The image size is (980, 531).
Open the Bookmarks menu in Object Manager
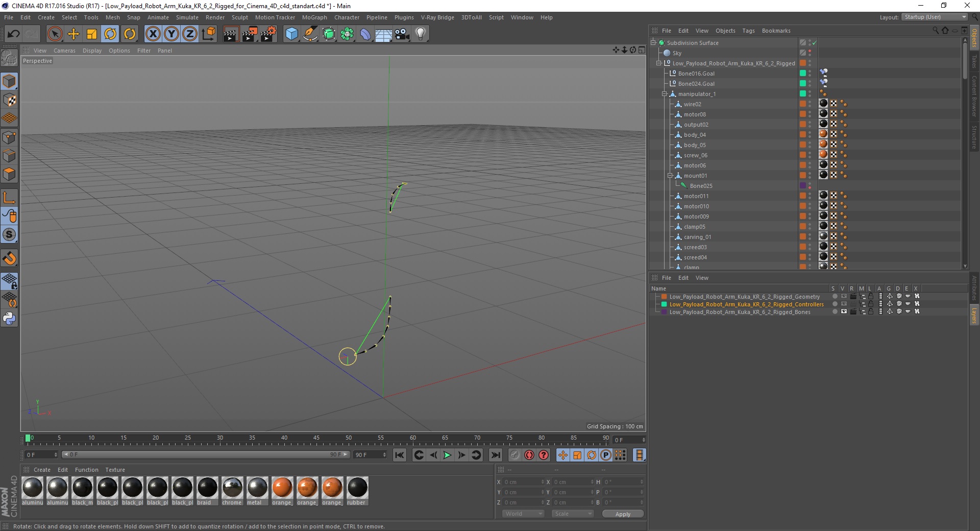point(776,31)
